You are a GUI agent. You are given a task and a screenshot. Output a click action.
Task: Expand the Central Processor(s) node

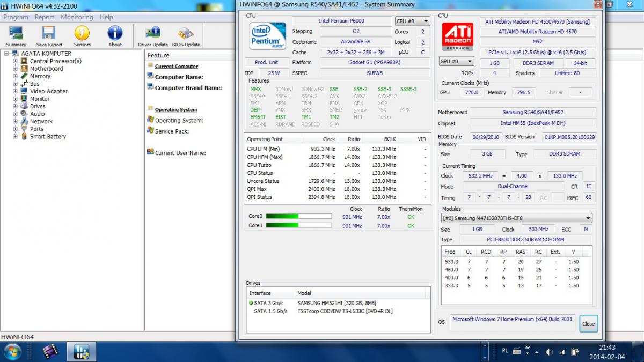pyautogui.click(x=16, y=61)
